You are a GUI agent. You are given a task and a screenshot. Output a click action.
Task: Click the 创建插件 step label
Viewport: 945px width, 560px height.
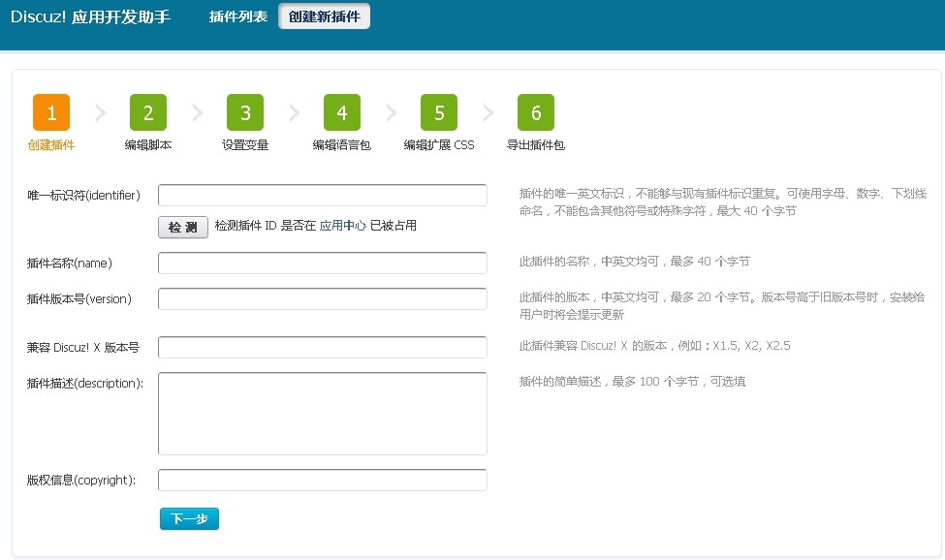pyautogui.click(x=50, y=144)
